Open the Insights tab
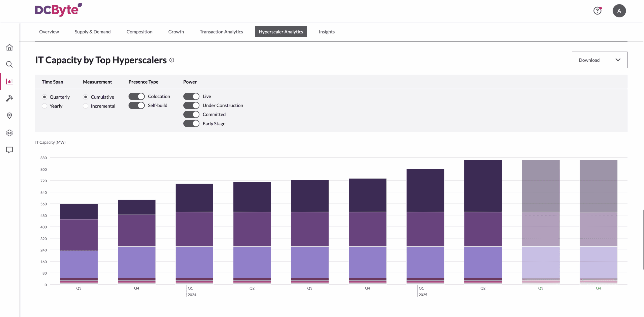The image size is (644, 317). (x=327, y=32)
